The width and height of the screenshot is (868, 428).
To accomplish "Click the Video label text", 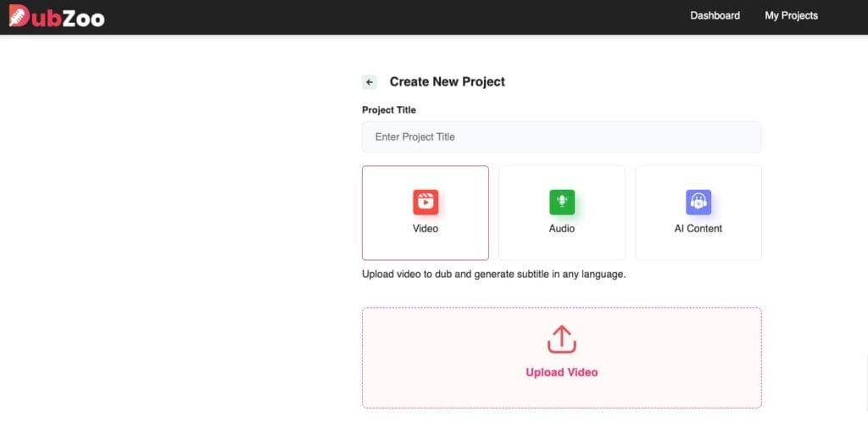I will click(426, 229).
